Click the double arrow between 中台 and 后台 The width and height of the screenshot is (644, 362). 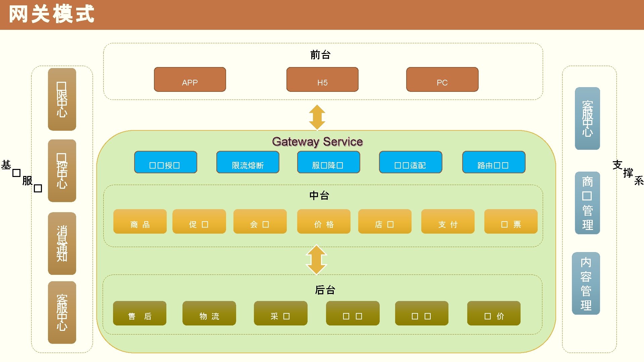click(316, 260)
